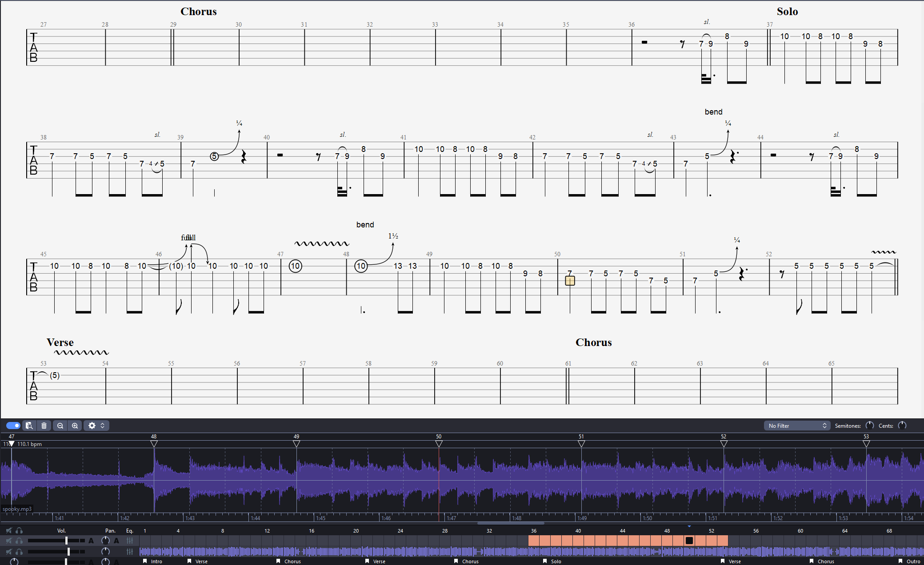924x565 pixels.
Task: Click the bend text above bar 48
Action: coord(365,225)
